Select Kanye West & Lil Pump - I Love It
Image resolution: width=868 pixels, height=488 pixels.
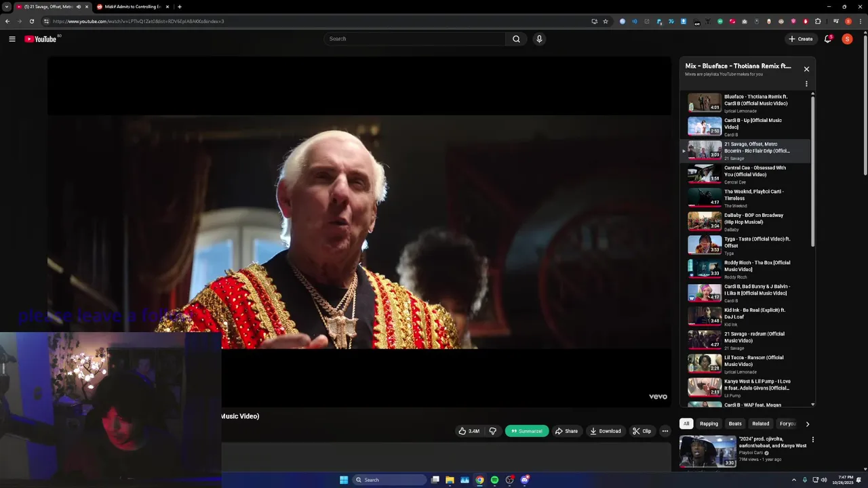(745, 388)
